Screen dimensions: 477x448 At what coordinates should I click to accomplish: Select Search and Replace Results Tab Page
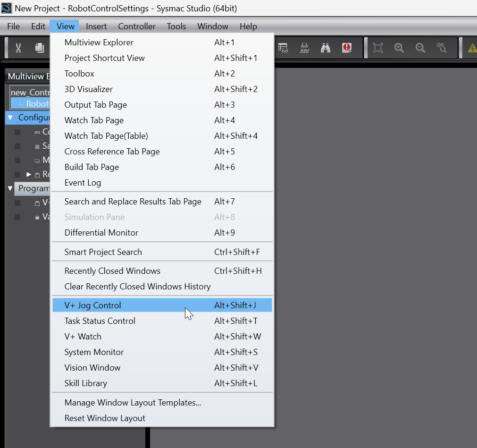[x=162, y=202]
